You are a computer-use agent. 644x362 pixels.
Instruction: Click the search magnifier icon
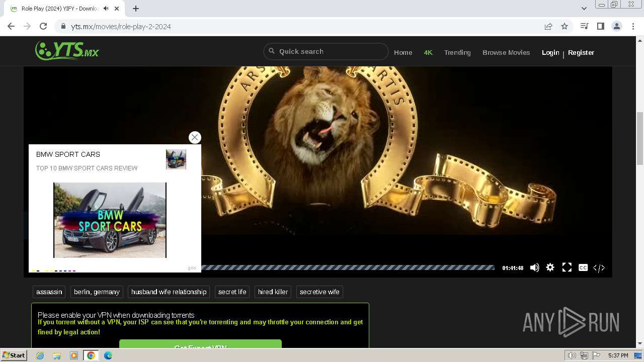coord(272,51)
